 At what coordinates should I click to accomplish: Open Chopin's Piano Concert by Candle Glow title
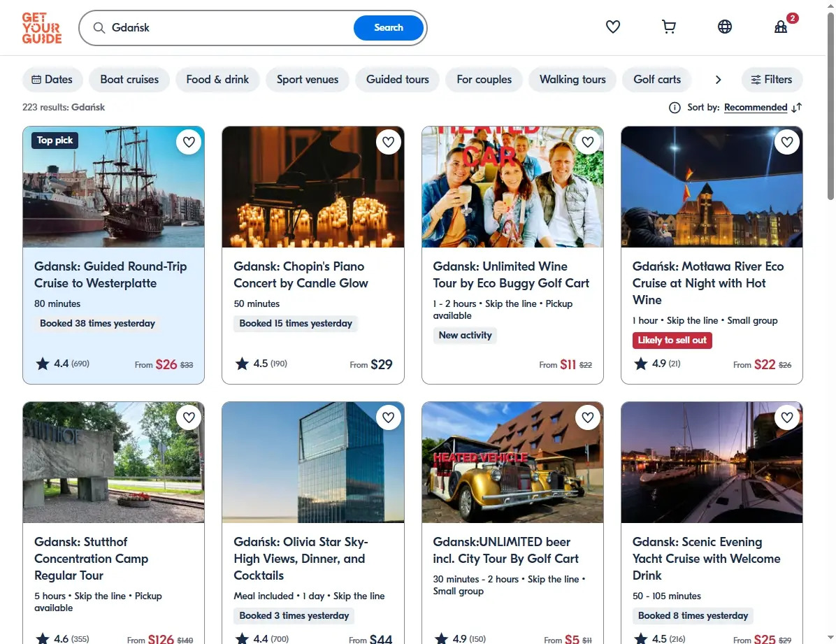pos(301,275)
